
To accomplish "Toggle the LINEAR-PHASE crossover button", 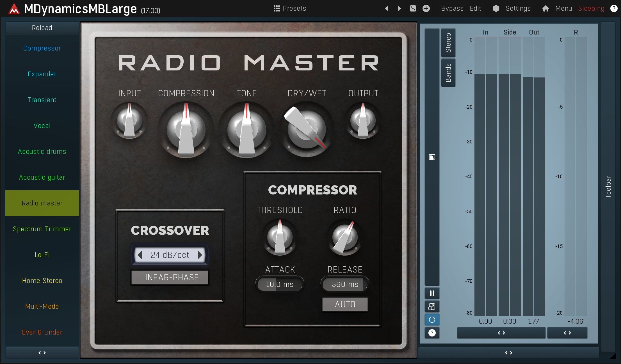I will pyautogui.click(x=170, y=277).
